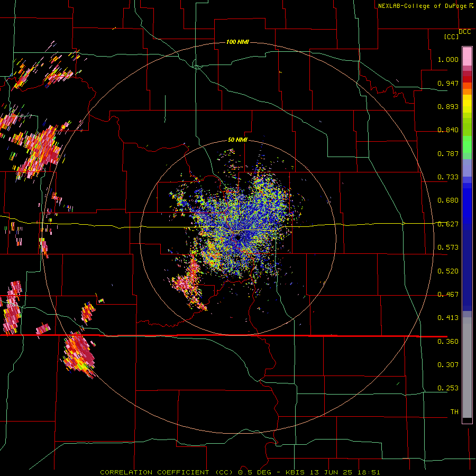Click the NEXLAB-College of DuPage credit text
The width and height of the screenshot is (476, 476).
click(x=422, y=6)
